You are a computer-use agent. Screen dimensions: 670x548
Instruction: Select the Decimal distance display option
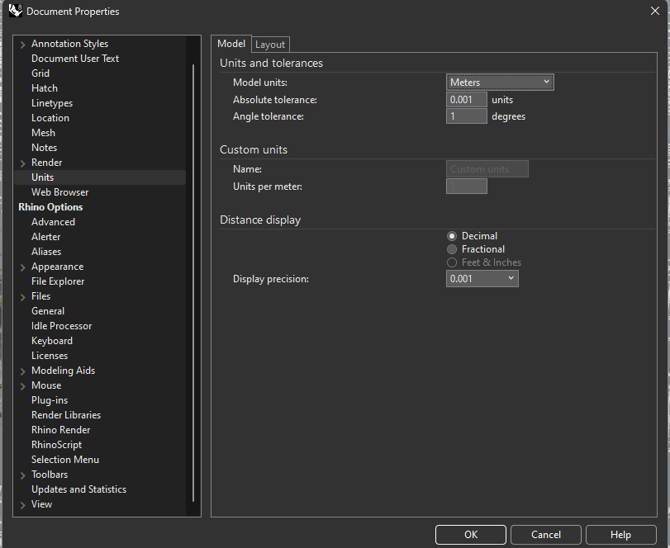point(452,236)
